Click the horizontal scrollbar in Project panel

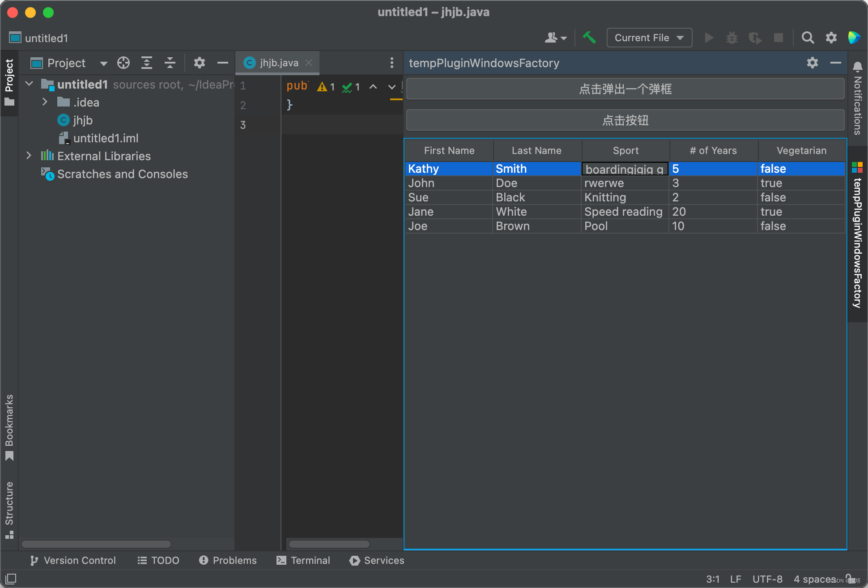[96, 544]
